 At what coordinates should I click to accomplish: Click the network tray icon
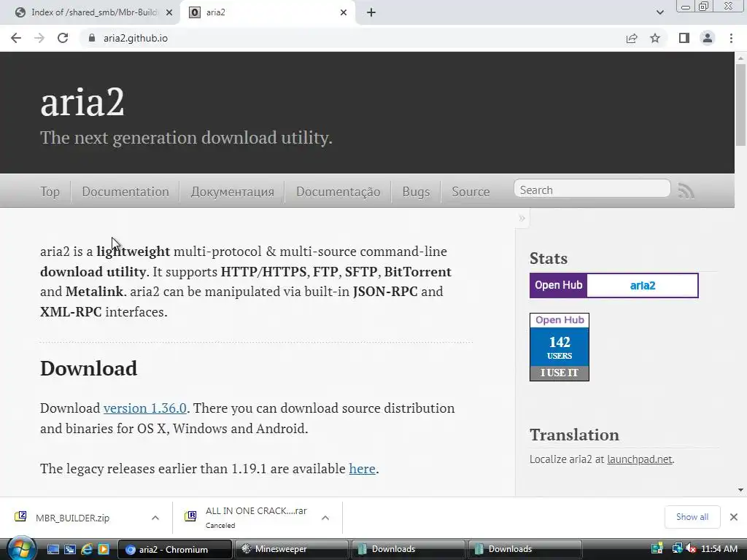pos(676,548)
